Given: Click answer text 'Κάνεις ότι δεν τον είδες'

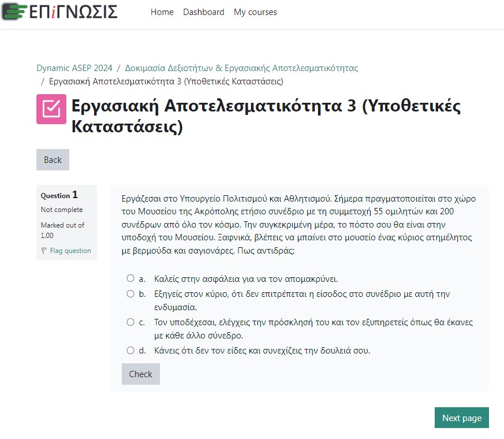Looking at the screenshot, I should click(262, 351).
